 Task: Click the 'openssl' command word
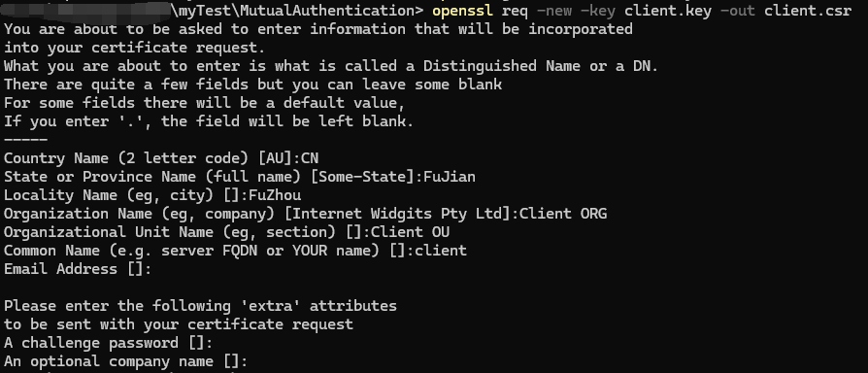[463, 11]
